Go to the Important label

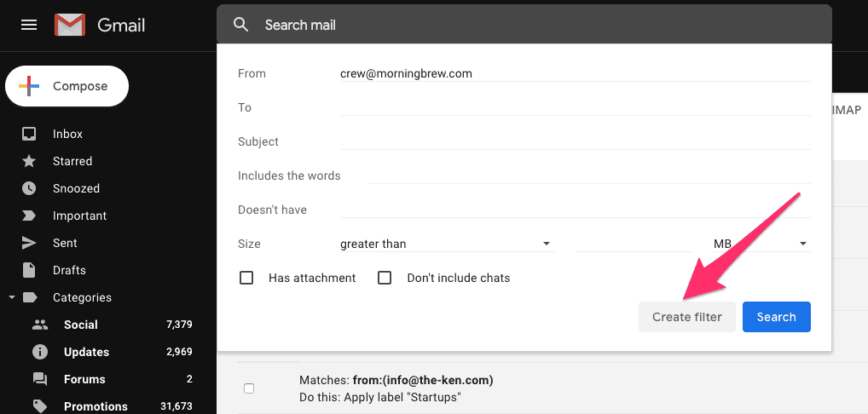point(79,216)
